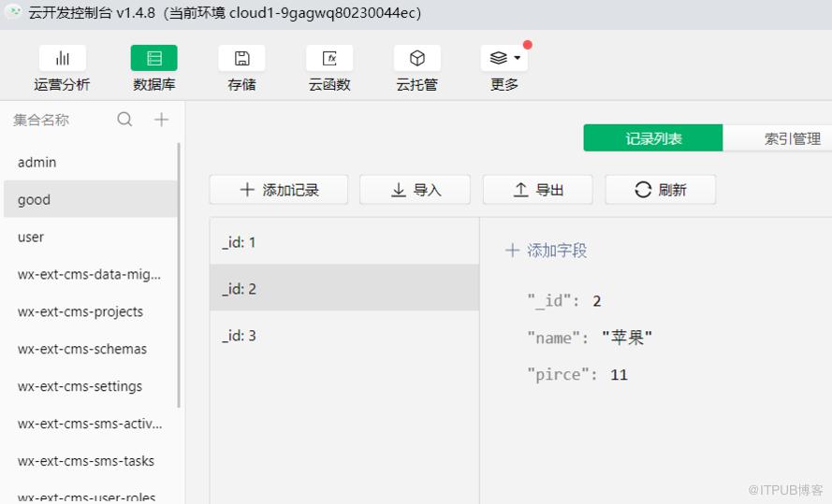Screen dimensions: 832x504
Task: Click the collection search magnifier icon
Action: pos(124,120)
